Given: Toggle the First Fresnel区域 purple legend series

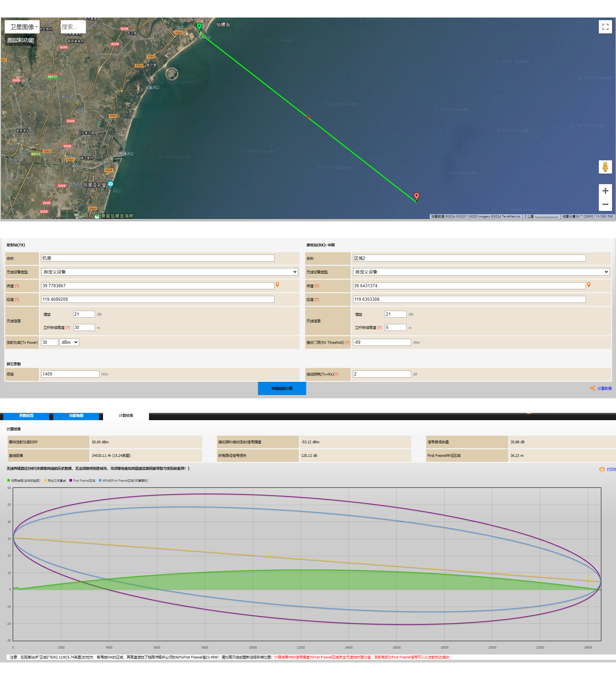Looking at the screenshot, I should [x=82, y=481].
